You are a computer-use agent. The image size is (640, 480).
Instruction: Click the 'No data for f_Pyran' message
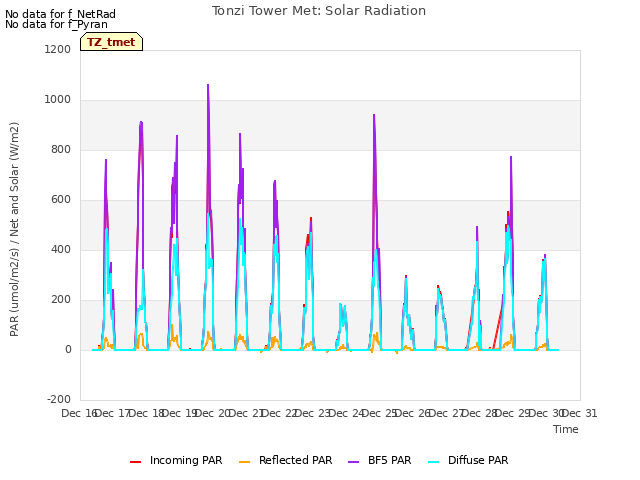[x=56, y=24]
